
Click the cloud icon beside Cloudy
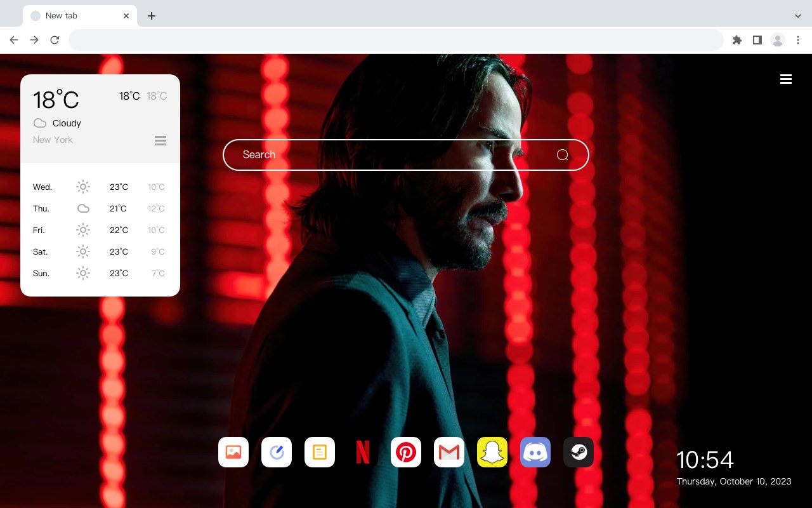coord(40,123)
